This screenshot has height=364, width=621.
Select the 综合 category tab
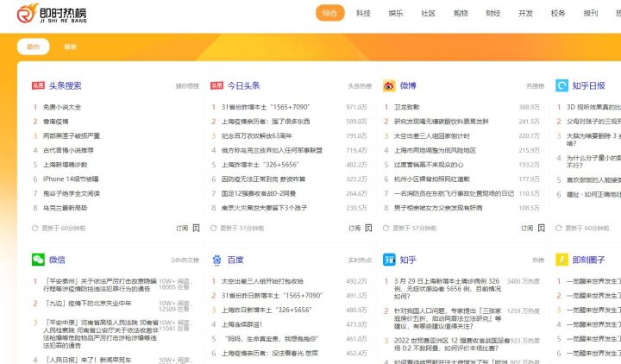pos(329,13)
